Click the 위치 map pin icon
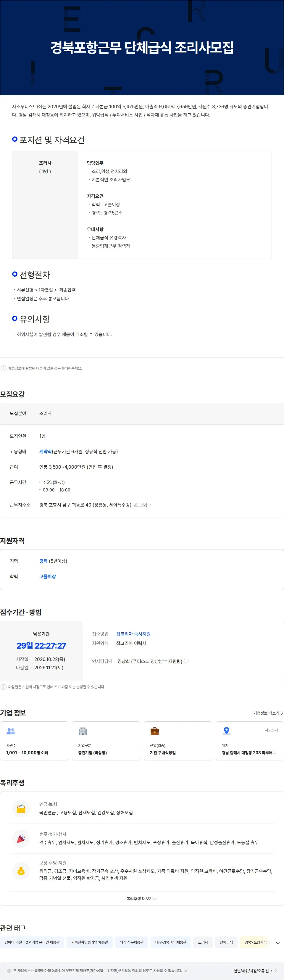The image size is (284, 980). (x=227, y=731)
